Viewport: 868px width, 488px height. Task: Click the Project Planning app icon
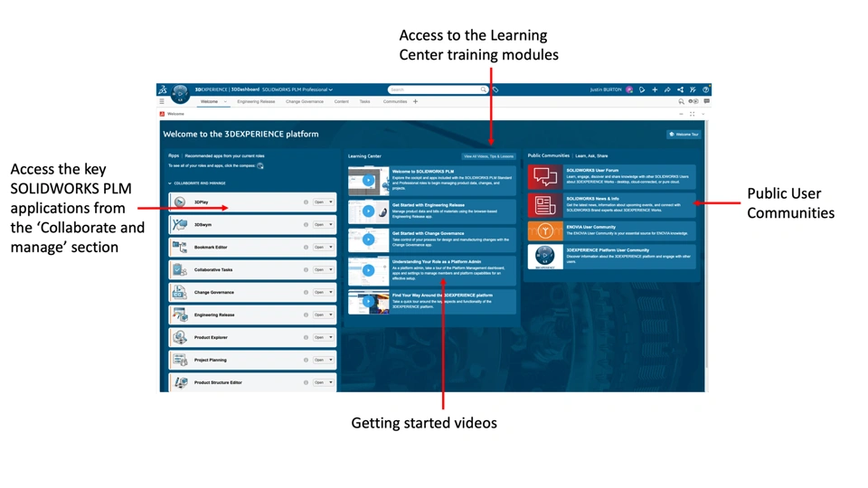(179, 360)
